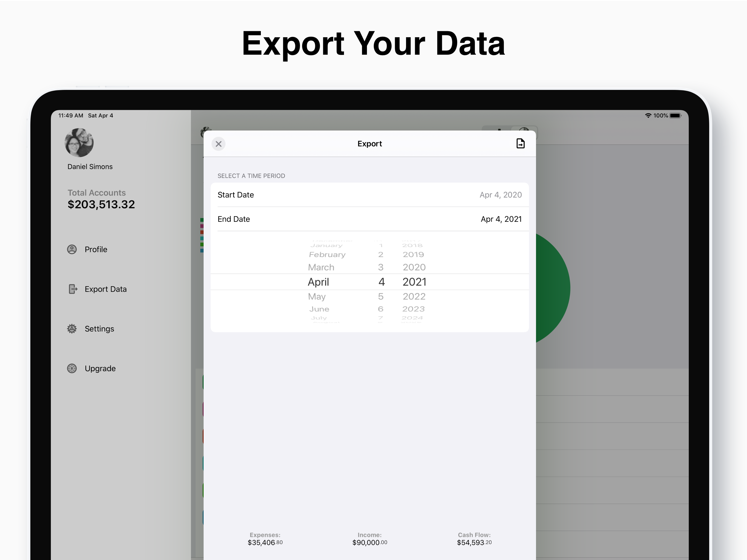Click the Export Data icon in sidebar

73,289
